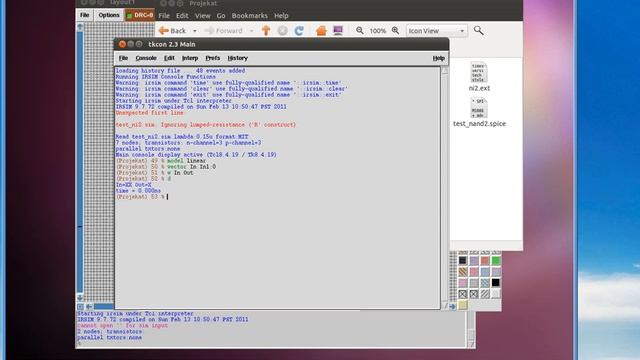Click left arrow on layout horizontal scrollbar
Screen dimensions: 640x360
89,307
